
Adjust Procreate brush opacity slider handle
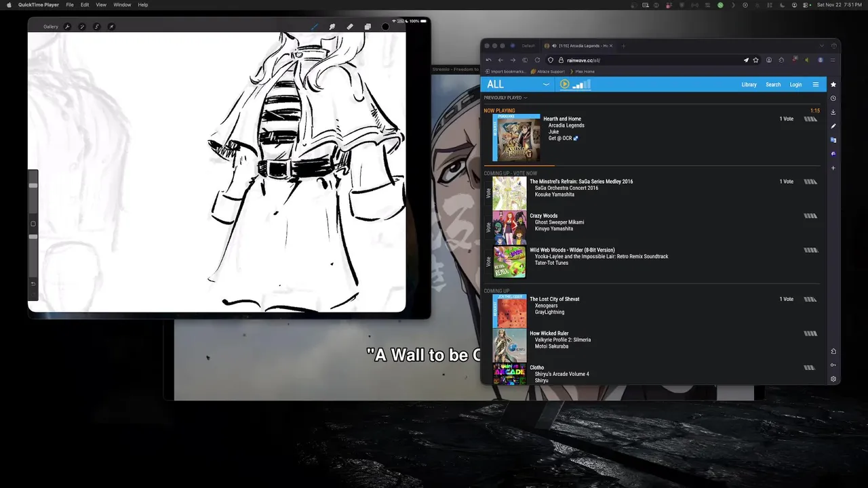point(33,237)
